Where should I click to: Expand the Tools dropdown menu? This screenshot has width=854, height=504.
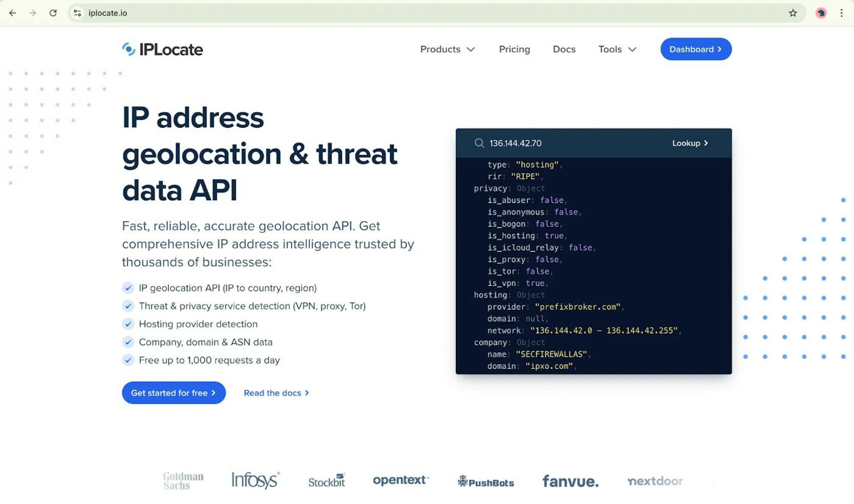(617, 49)
